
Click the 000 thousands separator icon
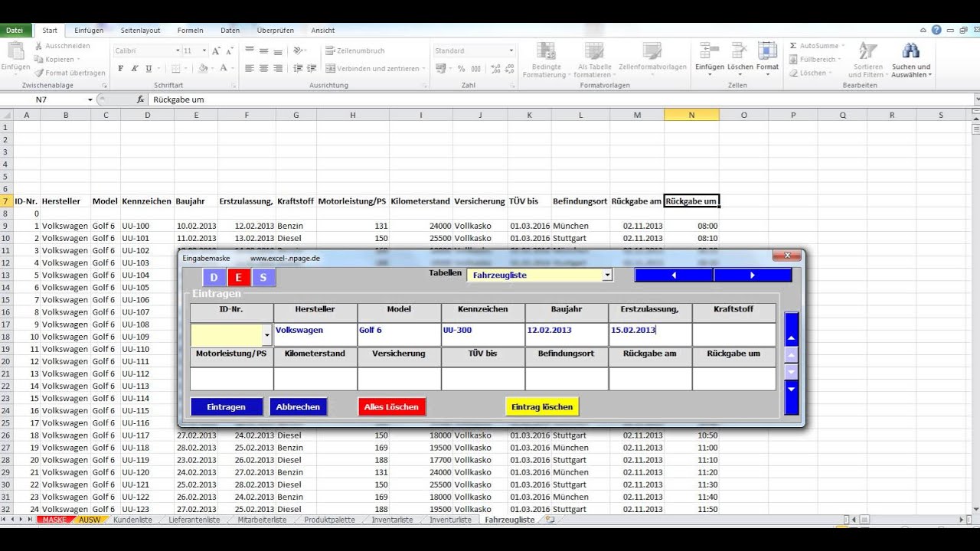[x=475, y=68]
